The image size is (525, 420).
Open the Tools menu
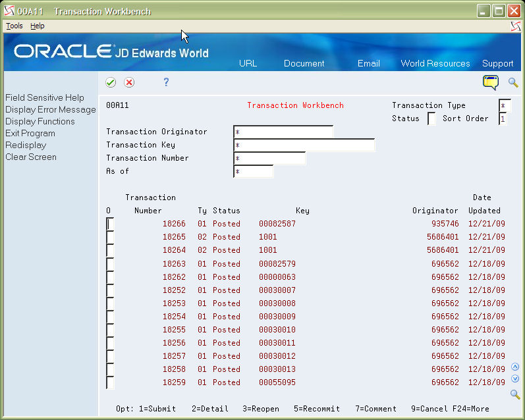pyautogui.click(x=14, y=26)
